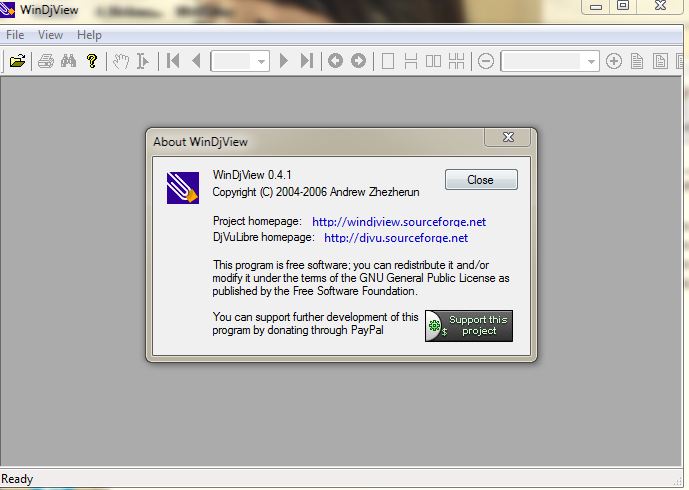Viewport: 689px width, 490px height.
Task: Click the Help question mark icon
Action: [x=92, y=61]
